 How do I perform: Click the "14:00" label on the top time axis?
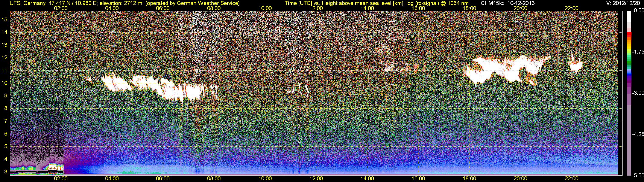coord(367,8)
